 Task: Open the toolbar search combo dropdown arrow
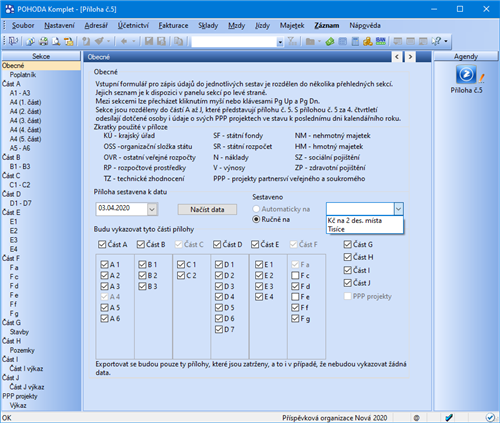280,42
